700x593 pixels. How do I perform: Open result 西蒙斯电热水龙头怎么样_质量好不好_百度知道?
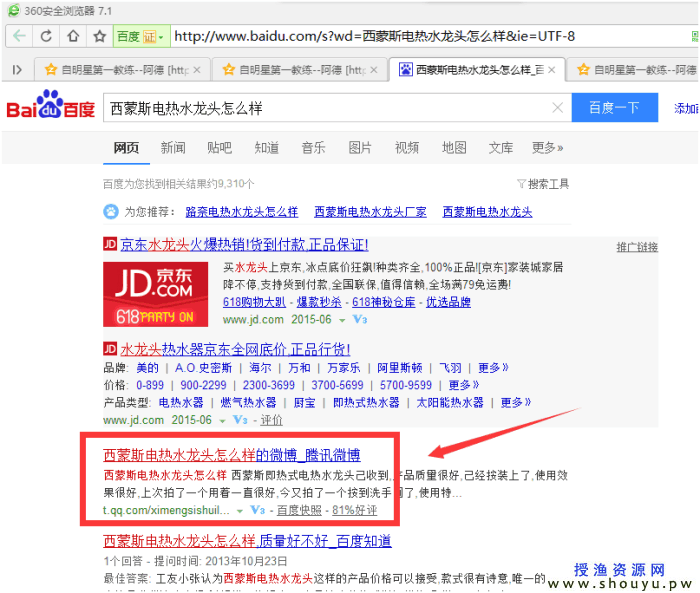click(x=247, y=541)
